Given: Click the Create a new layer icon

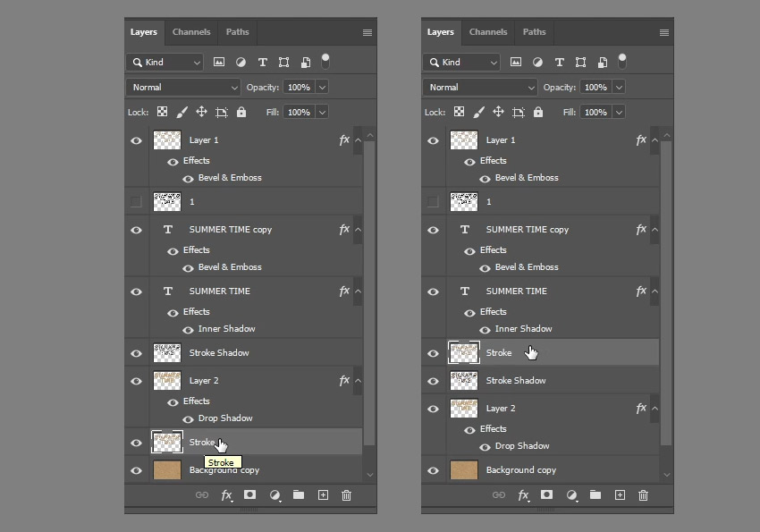Looking at the screenshot, I should pyautogui.click(x=323, y=494).
